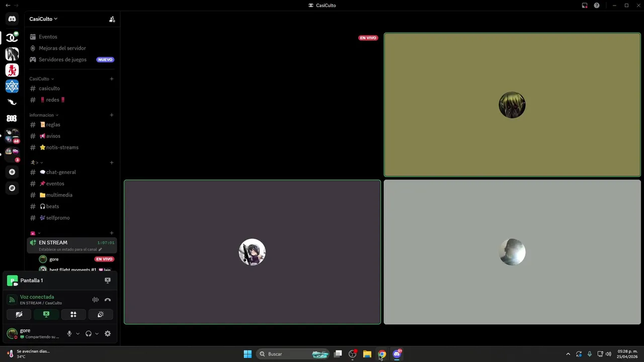
Task: Open the avisos channel
Action: click(x=72, y=136)
